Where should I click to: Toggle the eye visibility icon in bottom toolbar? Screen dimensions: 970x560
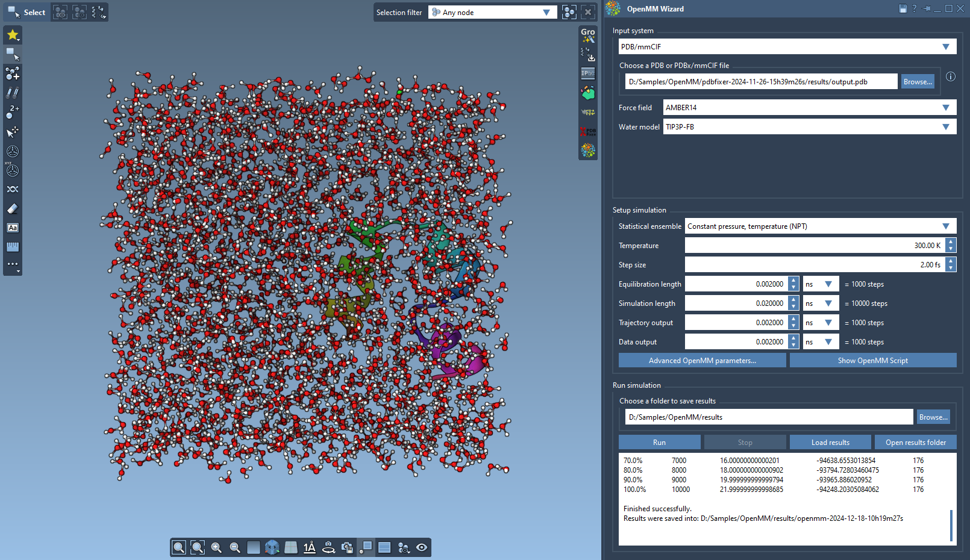click(x=422, y=547)
